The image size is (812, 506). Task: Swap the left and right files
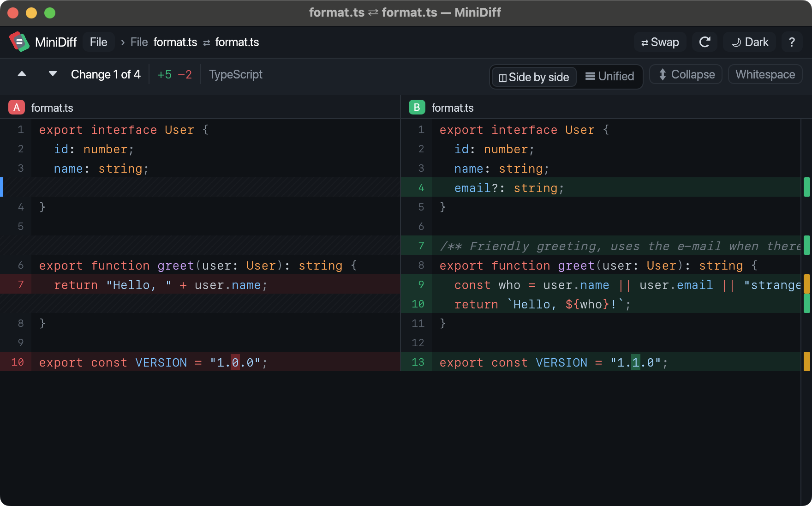coord(660,42)
